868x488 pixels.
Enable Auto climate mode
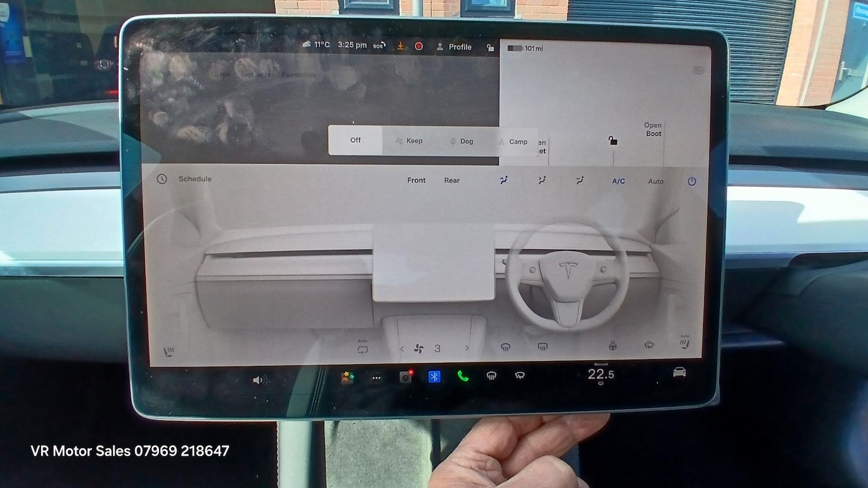tap(656, 181)
